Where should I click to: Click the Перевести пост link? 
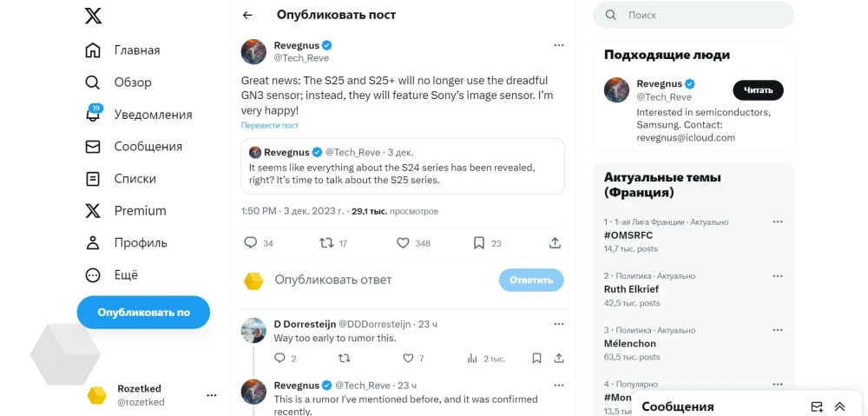269,126
